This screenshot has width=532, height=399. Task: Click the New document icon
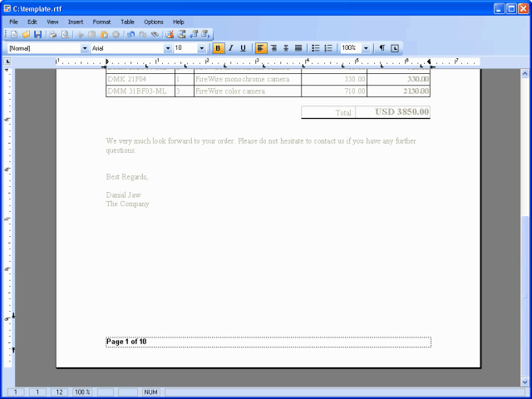[13, 34]
